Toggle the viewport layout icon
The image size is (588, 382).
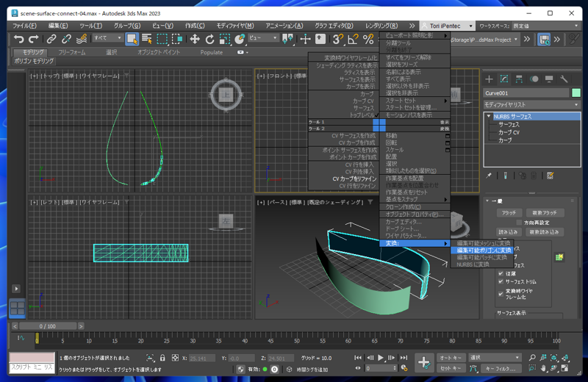click(17, 308)
